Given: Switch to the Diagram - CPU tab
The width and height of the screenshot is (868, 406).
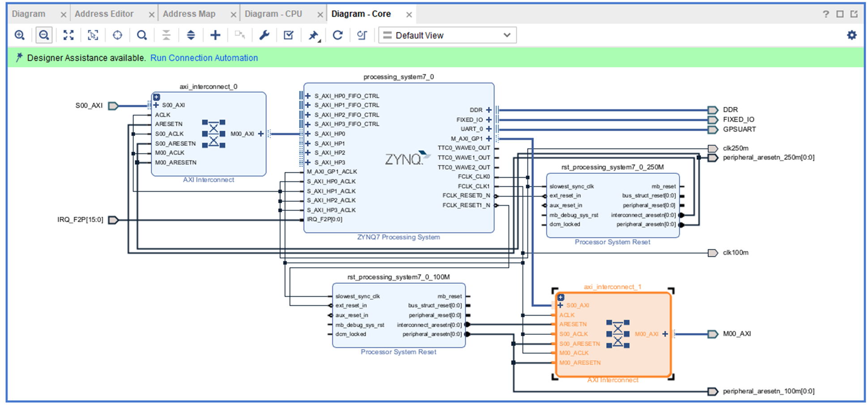Looking at the screenshot, I should (273, 14).
